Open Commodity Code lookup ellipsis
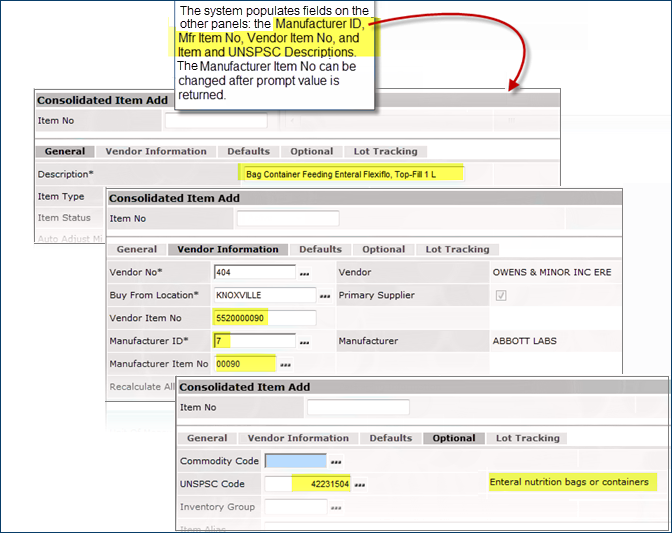This screenshot has height=533, width=672. point(336,462)
